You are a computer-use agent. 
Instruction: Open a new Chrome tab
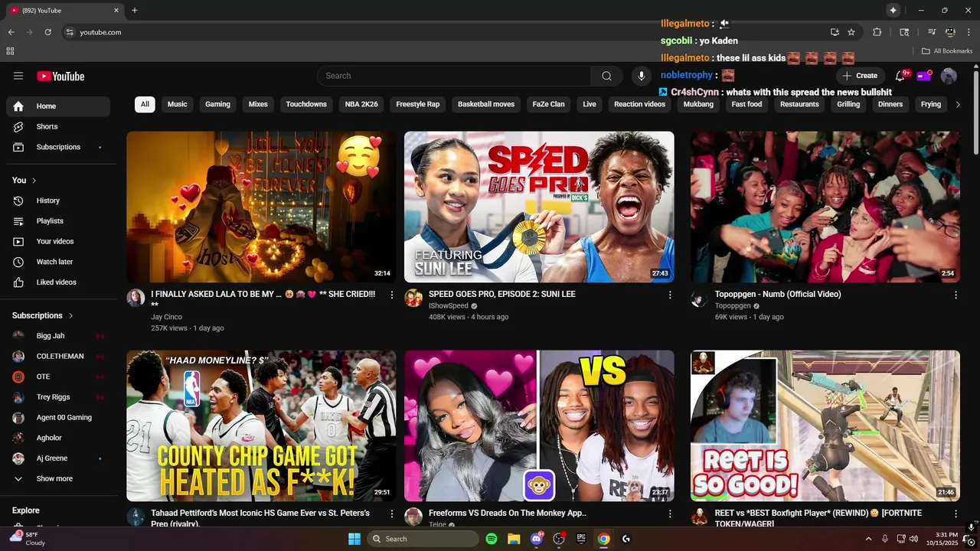tap(135, 11)
